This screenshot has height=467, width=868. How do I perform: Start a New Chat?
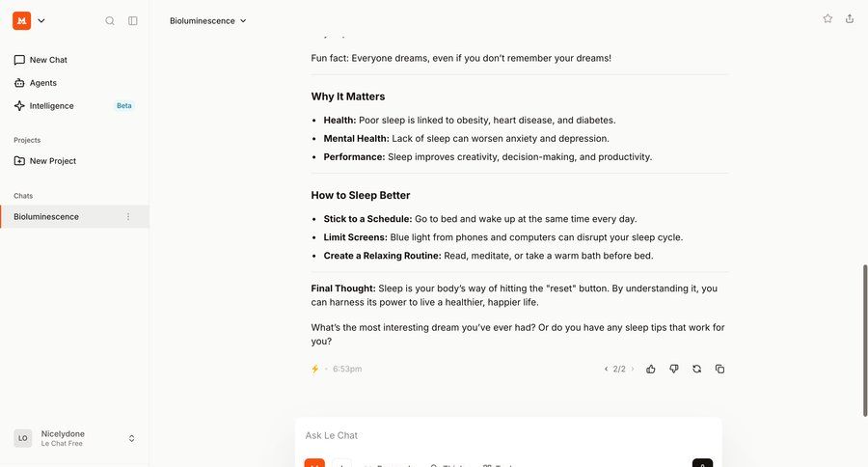(x=48, y=60)
